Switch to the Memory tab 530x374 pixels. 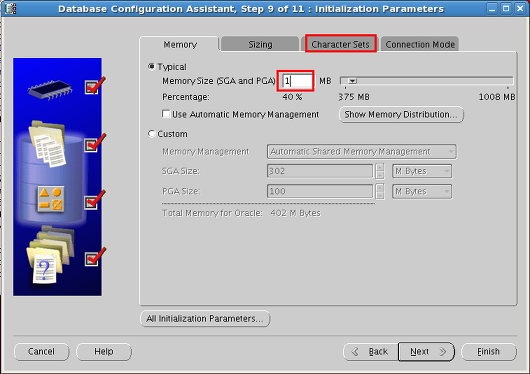click(179, 44)
